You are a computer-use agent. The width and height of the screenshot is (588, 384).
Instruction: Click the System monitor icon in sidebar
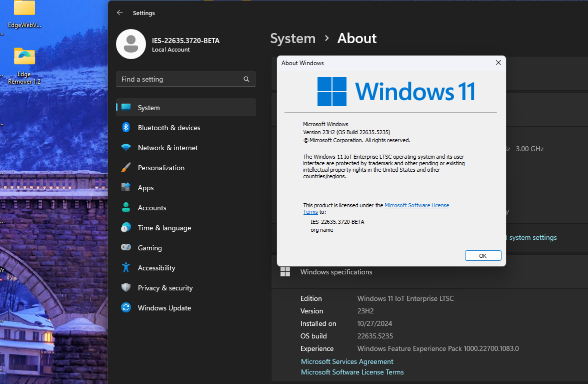click(126, 107)
